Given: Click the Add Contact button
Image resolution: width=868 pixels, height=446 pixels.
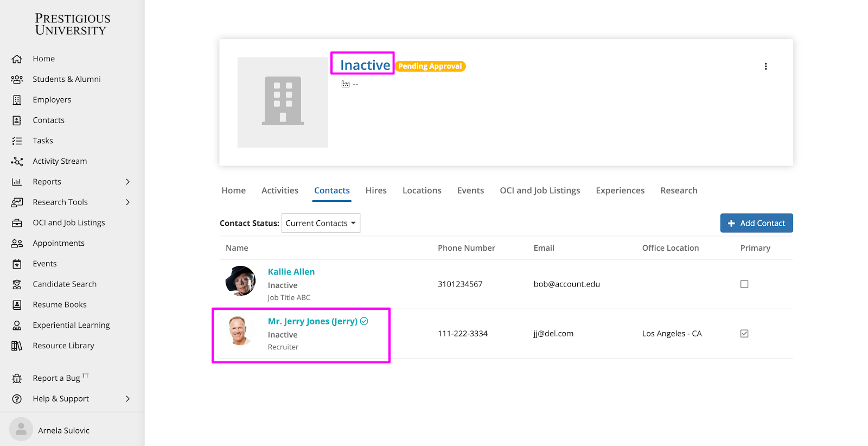Looking at the screenshot, I should (x=756, y=223).
